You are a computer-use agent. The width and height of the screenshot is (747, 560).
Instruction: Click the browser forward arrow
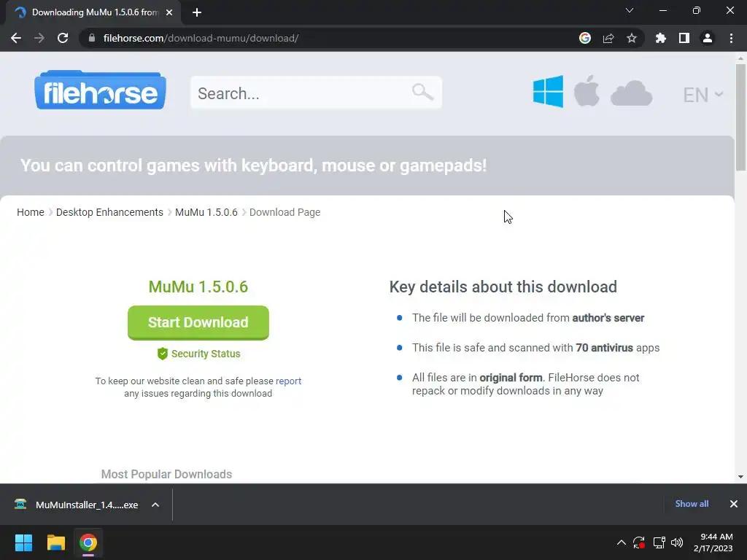coord(39,38)
